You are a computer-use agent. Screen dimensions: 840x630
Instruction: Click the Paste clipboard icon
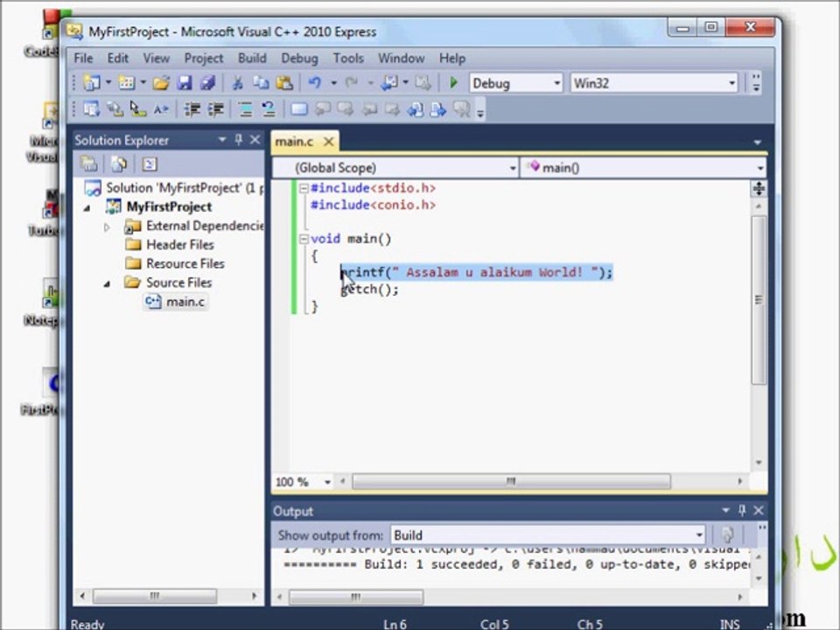284,83
